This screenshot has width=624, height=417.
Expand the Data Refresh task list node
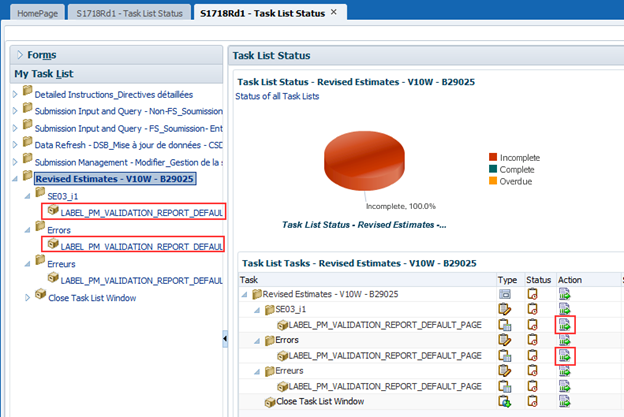tap(14, 144)
